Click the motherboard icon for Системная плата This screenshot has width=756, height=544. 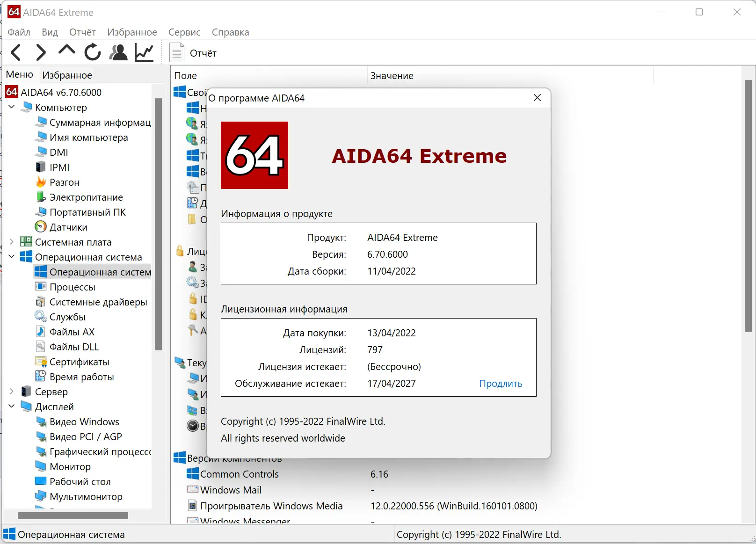click(x=26, y=242)
